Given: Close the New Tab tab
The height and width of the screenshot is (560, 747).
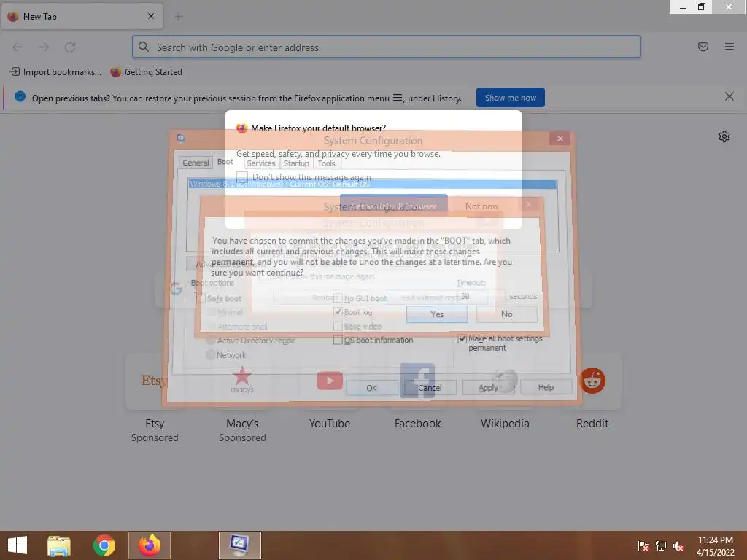Looking at the screenshot, I should pos(151,16).
